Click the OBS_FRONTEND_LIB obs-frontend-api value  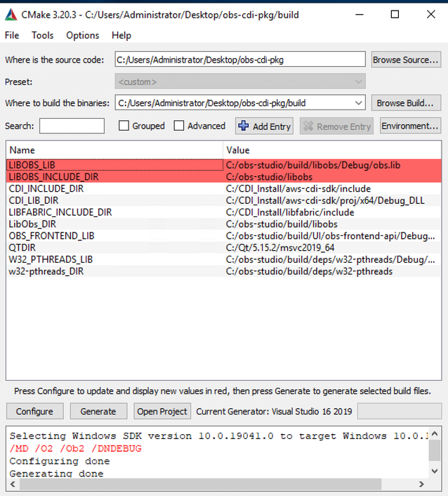tap(331, 236)
